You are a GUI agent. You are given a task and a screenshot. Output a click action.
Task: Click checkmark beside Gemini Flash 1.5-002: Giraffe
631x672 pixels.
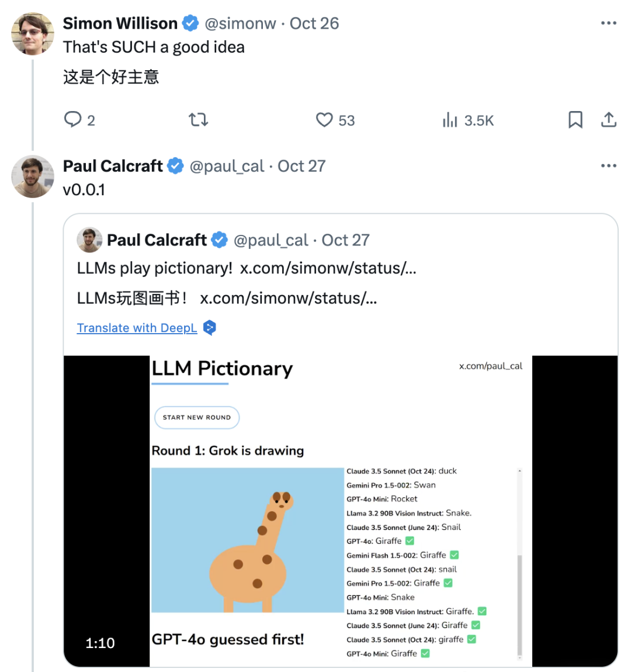pyautogui.click(x=455, y=555)
